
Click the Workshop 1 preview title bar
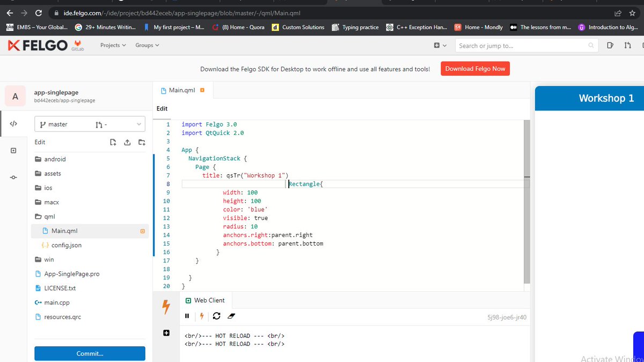tap(589, 98)
